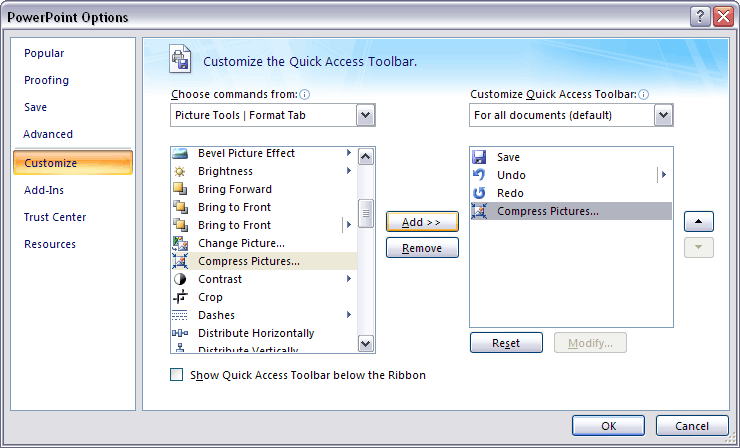Click the Distribute Horizontally icon

180,333
